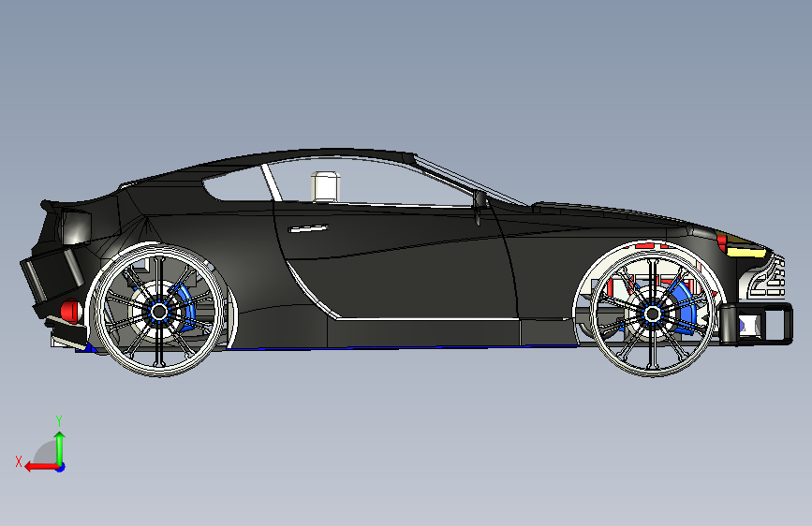Select the front grille of the car
This screenshot has width=812, height=526.
767,278
